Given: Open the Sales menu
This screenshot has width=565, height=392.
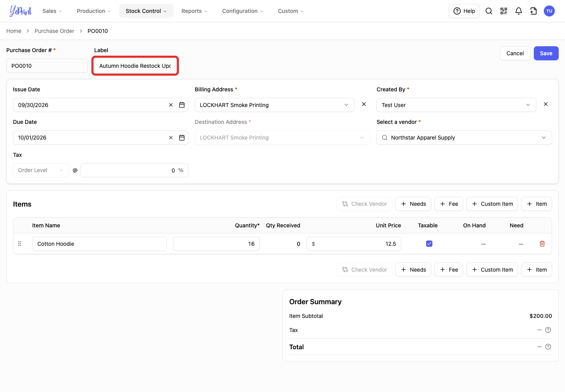Looking at the screenshot, I should [52, 11].
